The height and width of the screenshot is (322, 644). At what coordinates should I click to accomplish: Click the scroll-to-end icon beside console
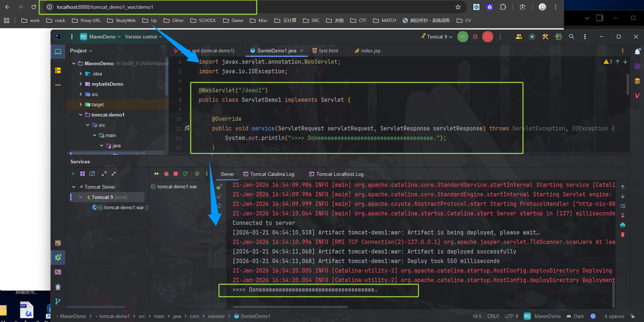623,215
